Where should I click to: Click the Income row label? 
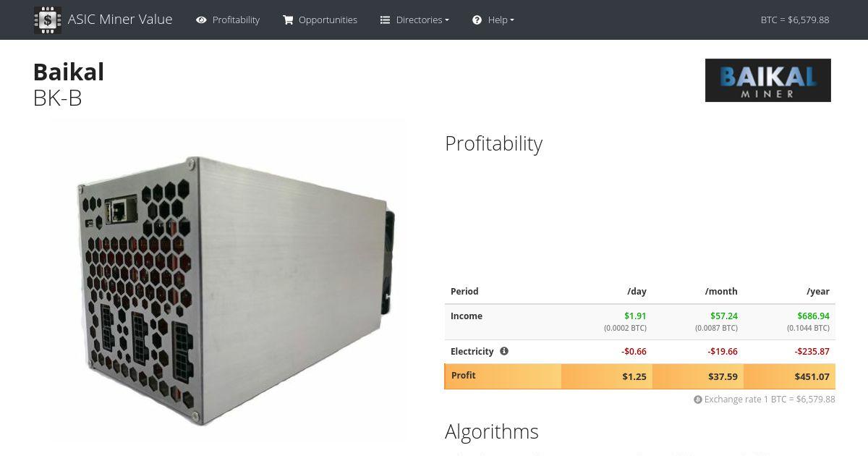click(467, 316)
